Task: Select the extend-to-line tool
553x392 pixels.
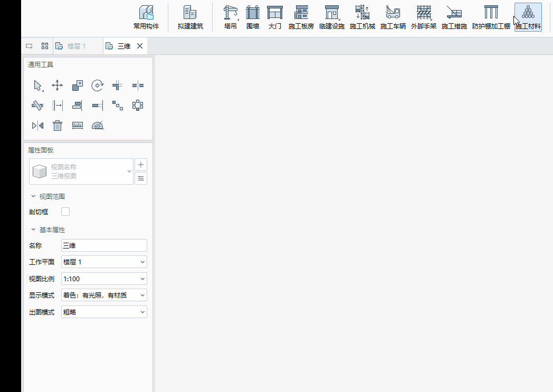Action: 97,106
